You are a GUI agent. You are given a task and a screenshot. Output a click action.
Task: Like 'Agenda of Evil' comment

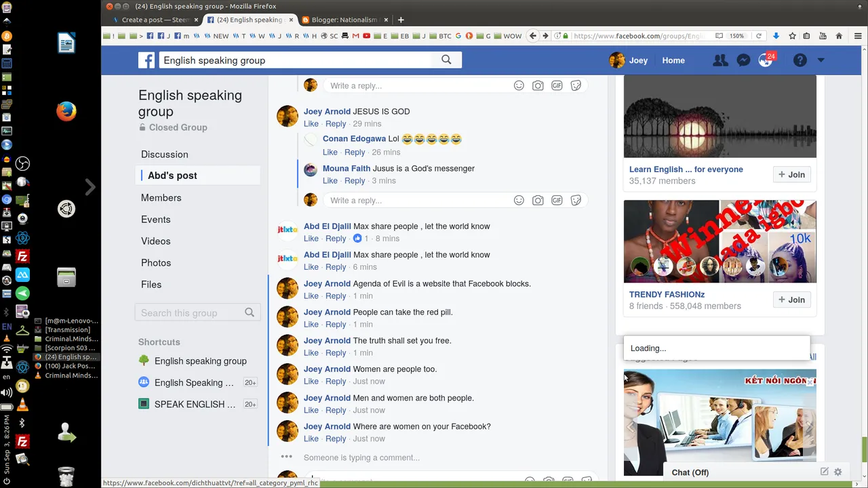click(311, 296)
